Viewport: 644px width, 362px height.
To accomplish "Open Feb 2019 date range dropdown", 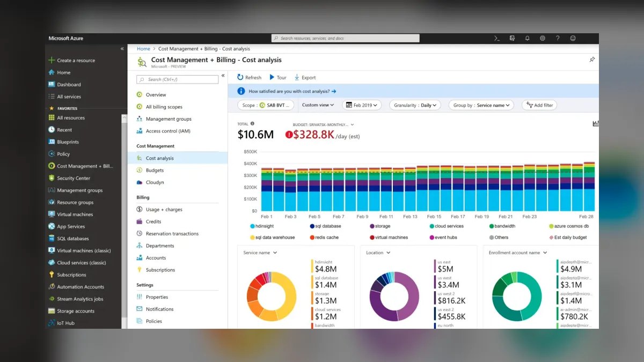I will coord(361,105).
